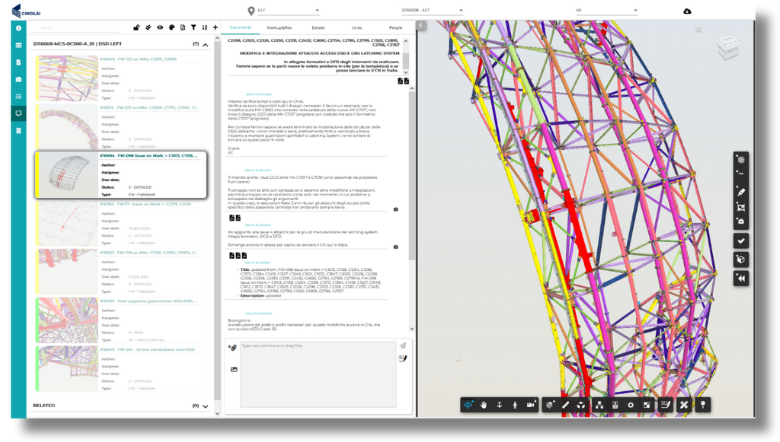Open issue FW-133 on MKs card
Viewport: 780px width, 442px height.
coord(121,78)
